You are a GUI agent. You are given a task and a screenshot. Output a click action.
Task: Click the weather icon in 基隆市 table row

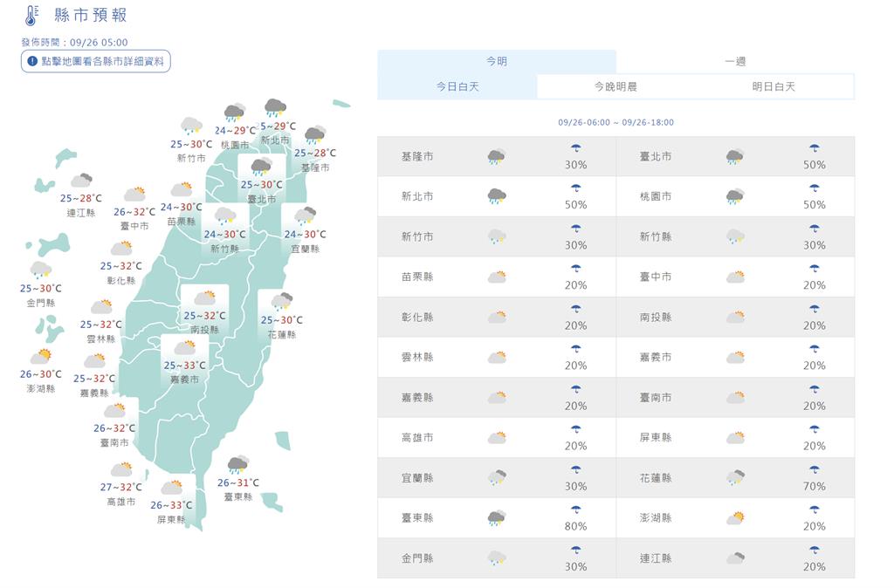coord(497,157)
